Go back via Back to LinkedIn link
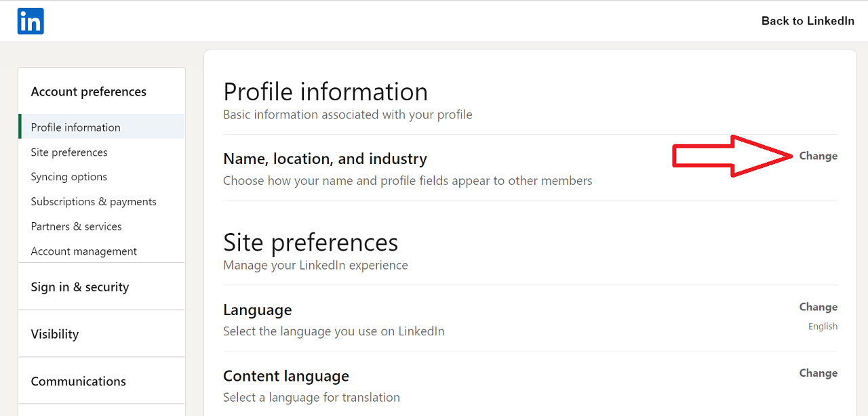The image size is (868, 416). (x=807, y=21)
